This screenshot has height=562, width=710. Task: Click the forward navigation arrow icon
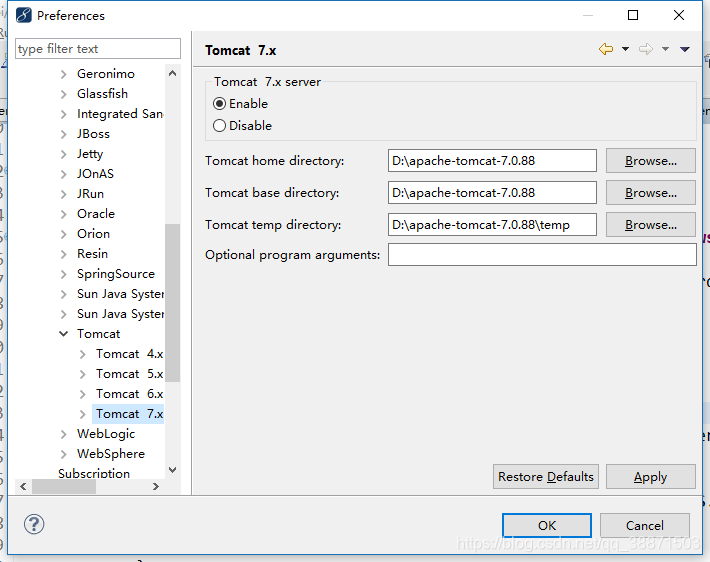coord(646,48)
